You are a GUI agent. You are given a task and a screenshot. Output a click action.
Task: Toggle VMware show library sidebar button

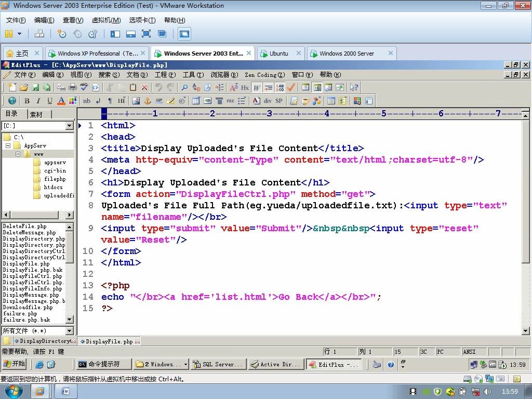tap(115, 34)
